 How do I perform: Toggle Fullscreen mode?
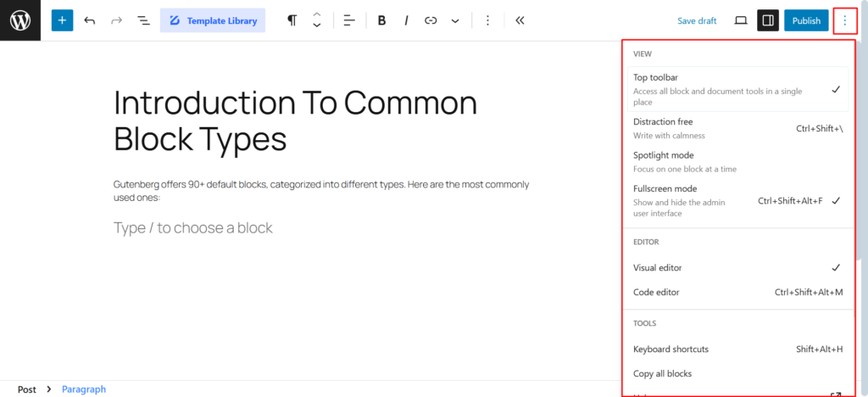point(738,200)
